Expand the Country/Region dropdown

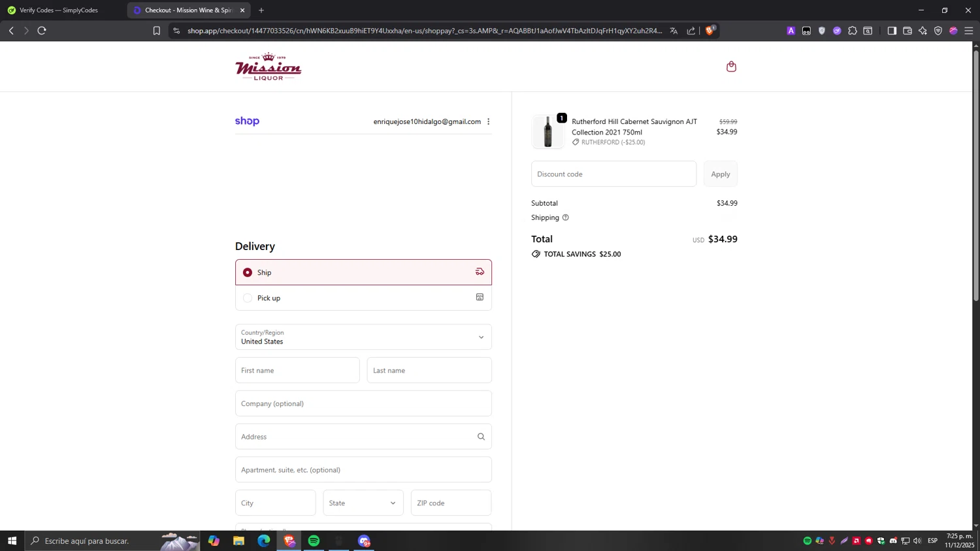click(x=363, y=337)
